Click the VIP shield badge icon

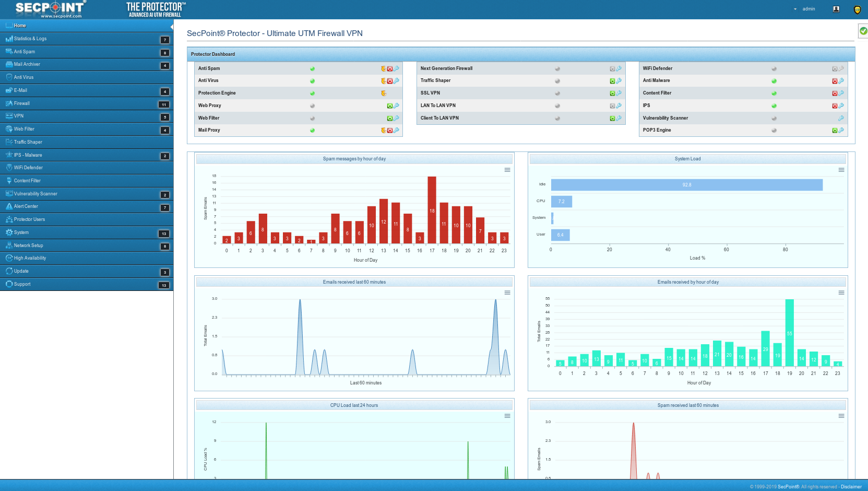[x=857, y=9]
